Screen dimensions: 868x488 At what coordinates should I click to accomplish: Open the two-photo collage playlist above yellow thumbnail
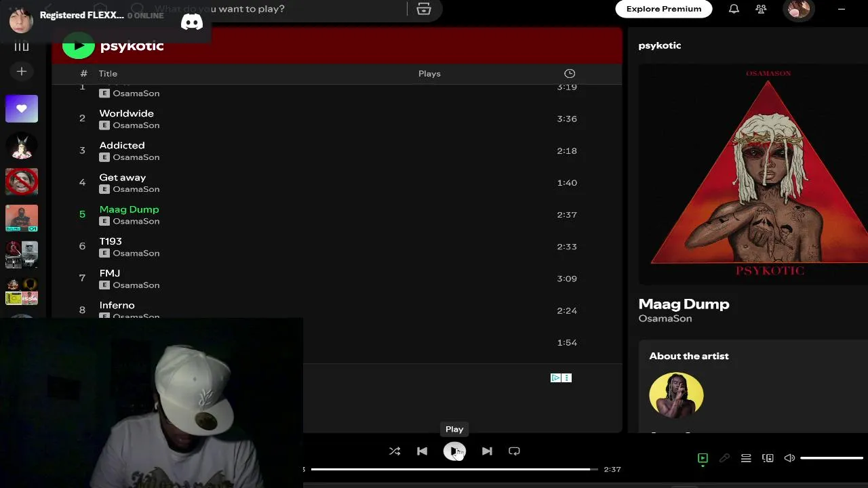pos(22,255)
